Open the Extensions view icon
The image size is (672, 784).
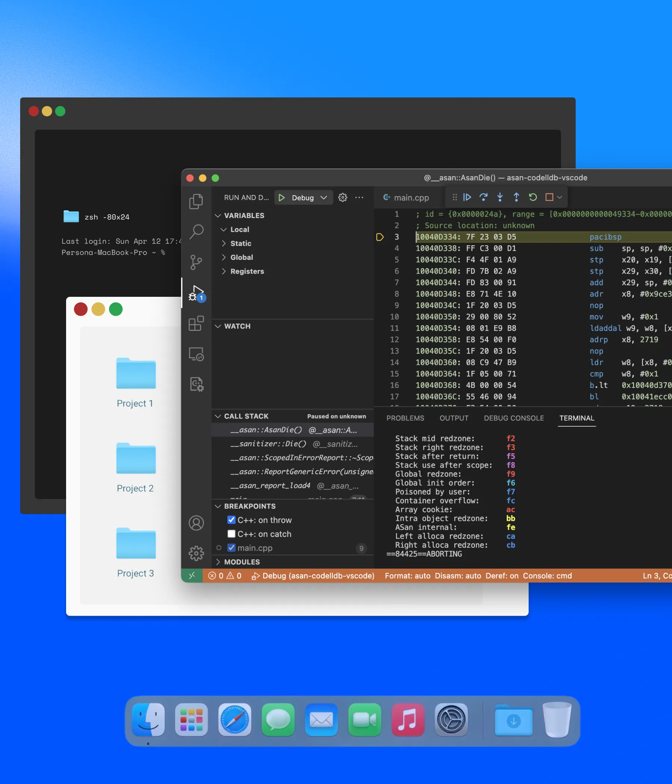[196, 324]
